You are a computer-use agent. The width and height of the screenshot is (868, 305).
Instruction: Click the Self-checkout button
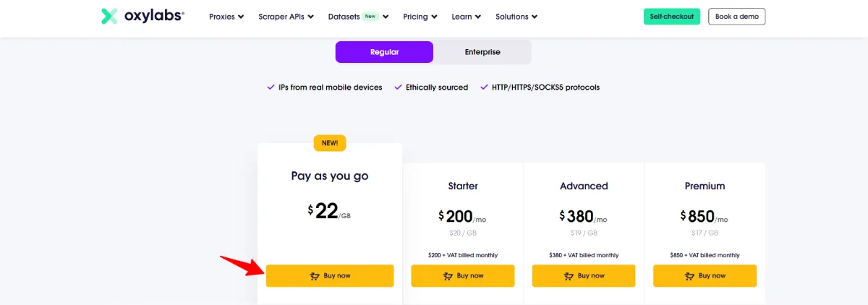pyautogui.click(x=673, y=17)
